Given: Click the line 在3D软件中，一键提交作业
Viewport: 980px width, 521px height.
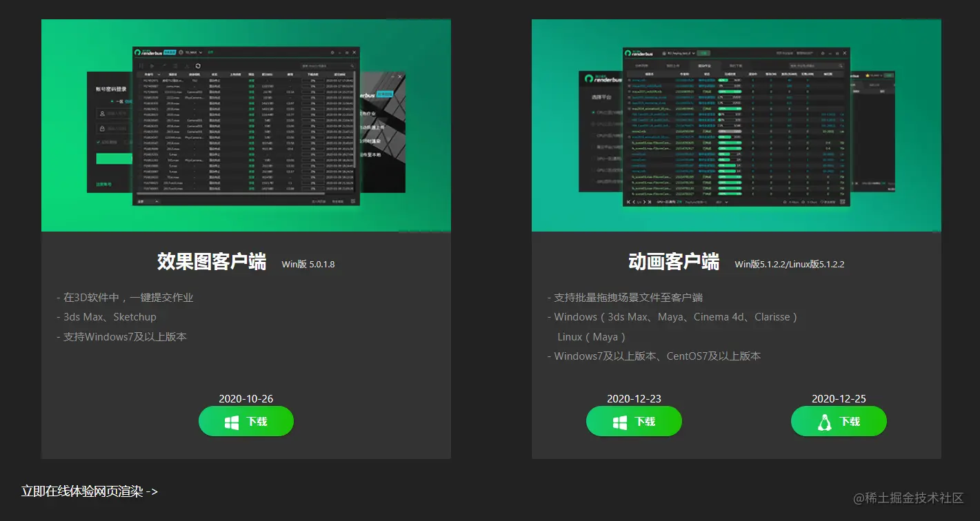Looking at the screenshot, I should (125, 298).
